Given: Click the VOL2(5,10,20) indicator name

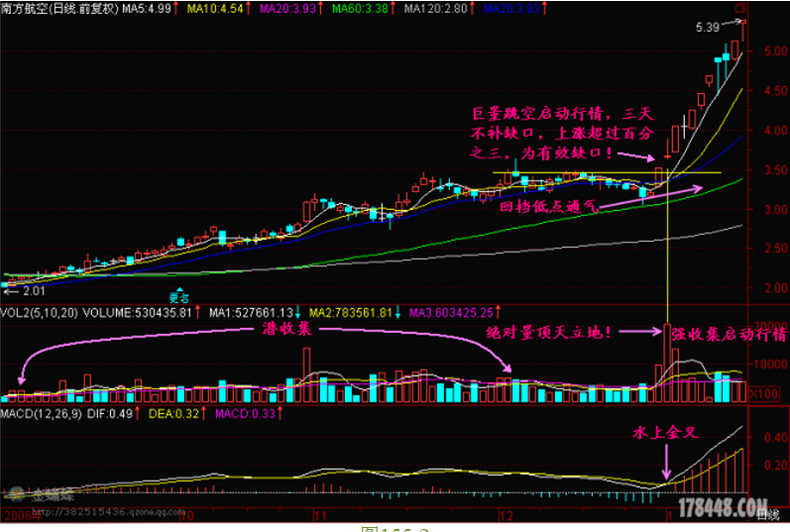Looking at the screenshot, I should click(x=39, y=313).
